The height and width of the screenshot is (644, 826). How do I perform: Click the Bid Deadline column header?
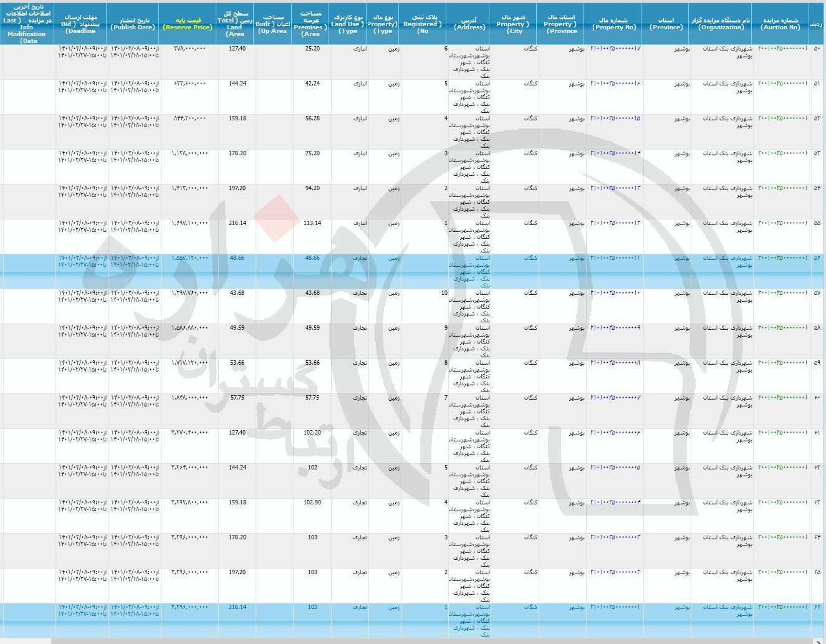point(81,24)
